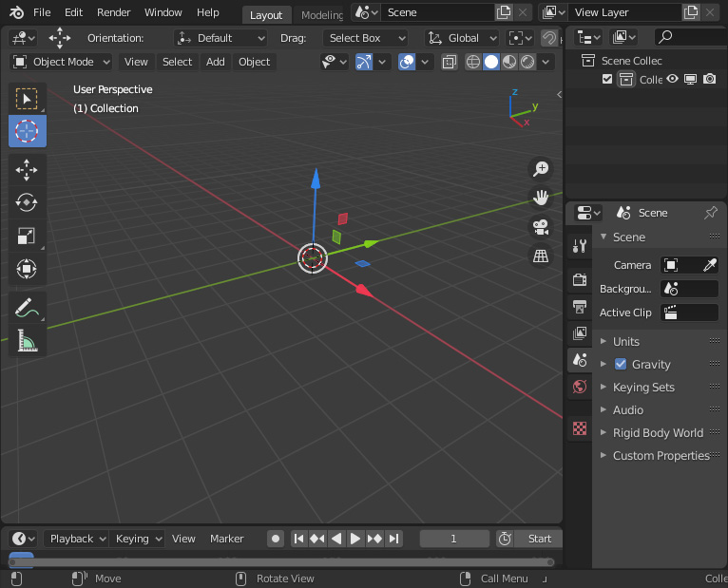Screen dimensions: 728x588
Task: Select the Scale tool
Action: click(27, 236)
